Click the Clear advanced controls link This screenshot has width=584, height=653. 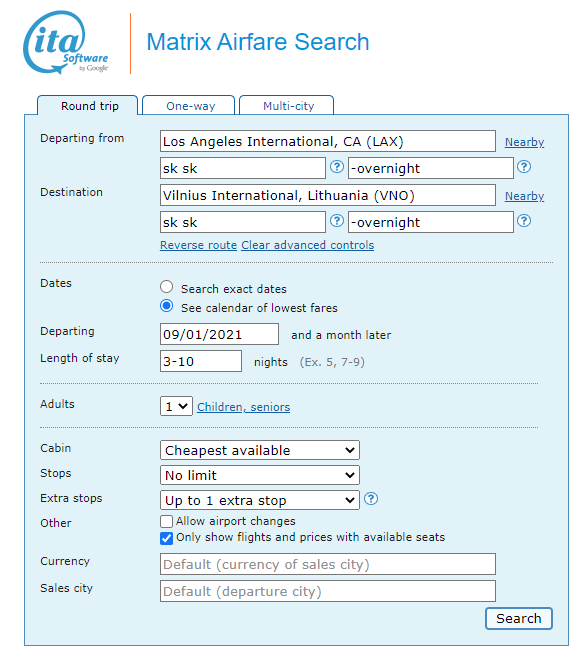(307, 245)
